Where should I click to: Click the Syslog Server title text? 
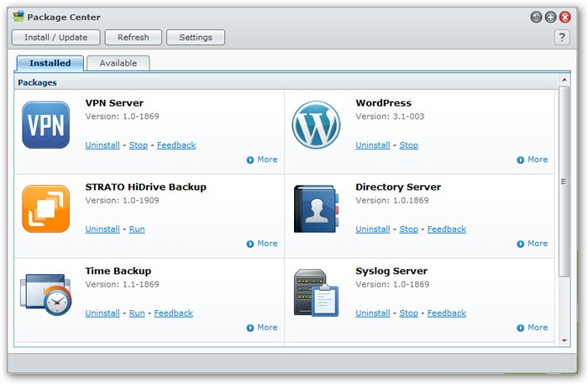(x=391, y=271)
